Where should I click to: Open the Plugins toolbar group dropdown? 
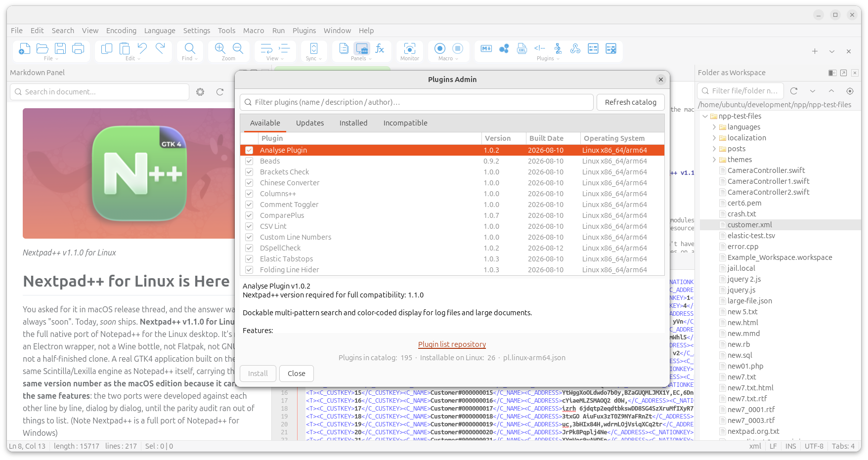pos(548,58)
